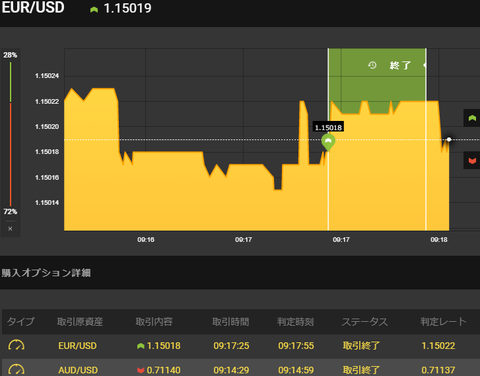Click the white end line of the green trade zone

426,139
